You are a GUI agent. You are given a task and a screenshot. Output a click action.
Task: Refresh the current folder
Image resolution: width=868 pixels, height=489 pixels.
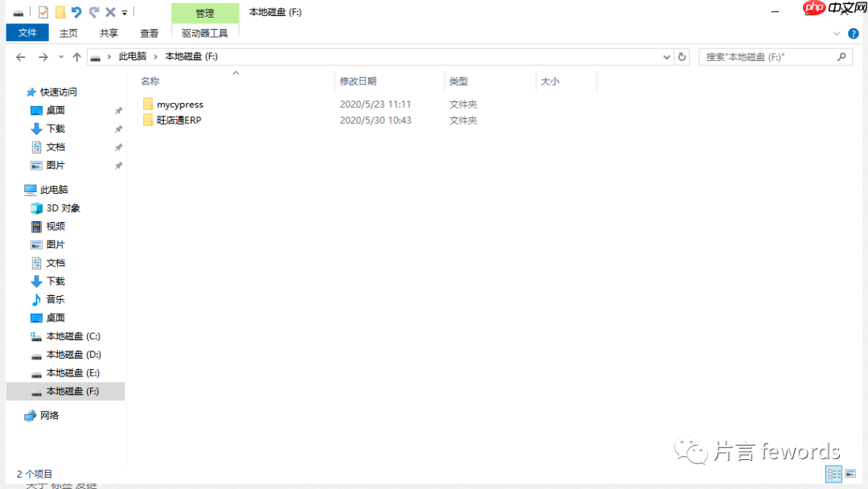pos(682,57)
